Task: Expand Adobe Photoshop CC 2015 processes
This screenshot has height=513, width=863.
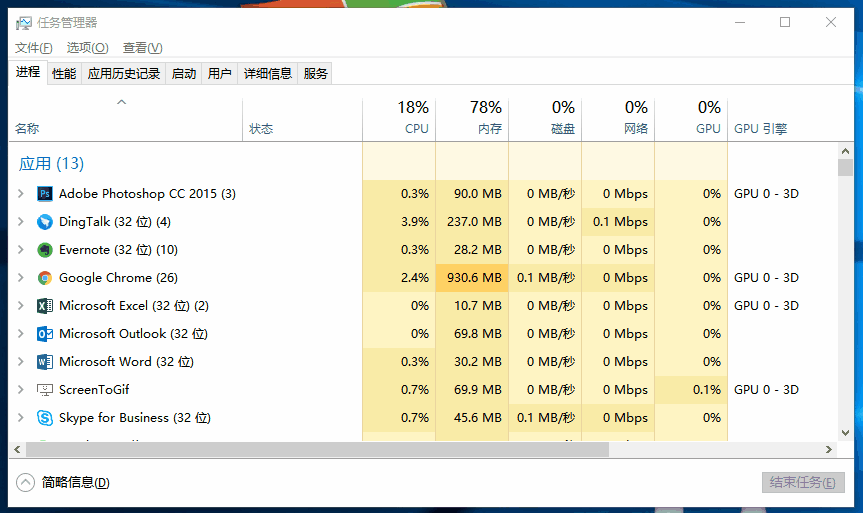Action: [21, 194]
